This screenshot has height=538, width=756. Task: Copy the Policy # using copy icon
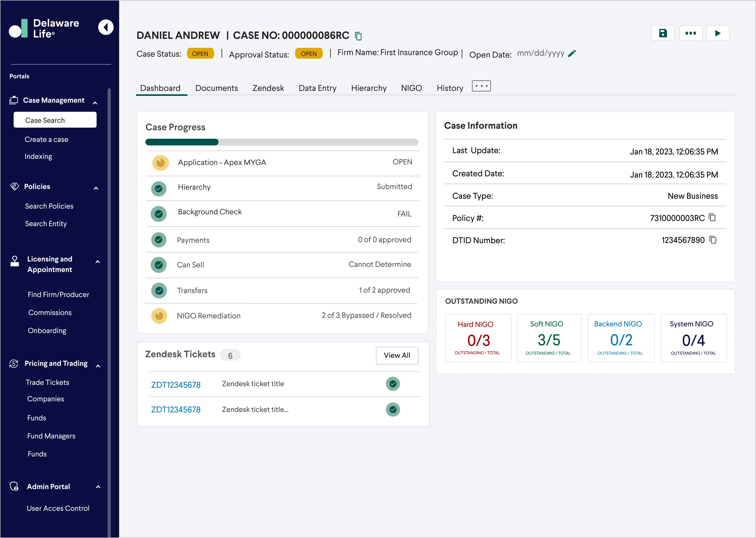(x=712, y=218)
